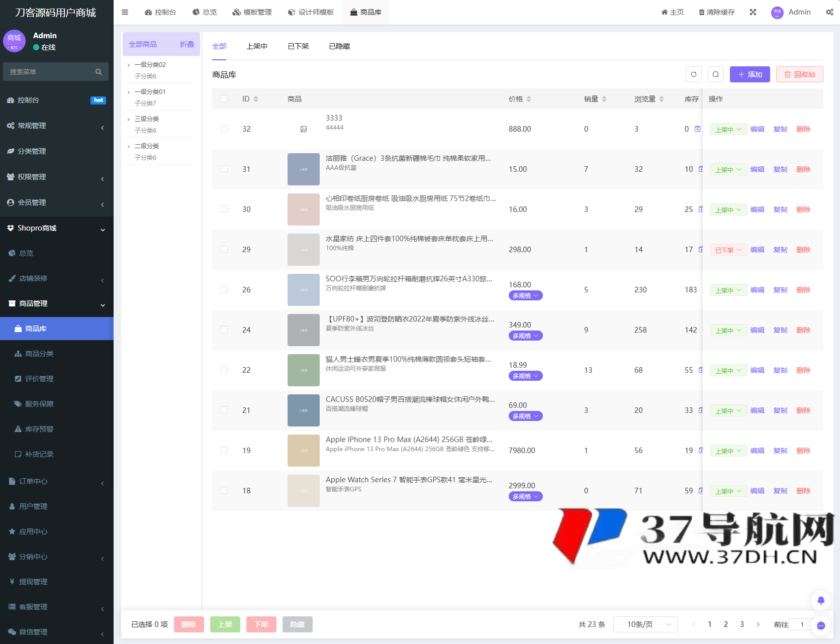Click the 清除缓存 trash icon in the top bar

coord(701,12)
